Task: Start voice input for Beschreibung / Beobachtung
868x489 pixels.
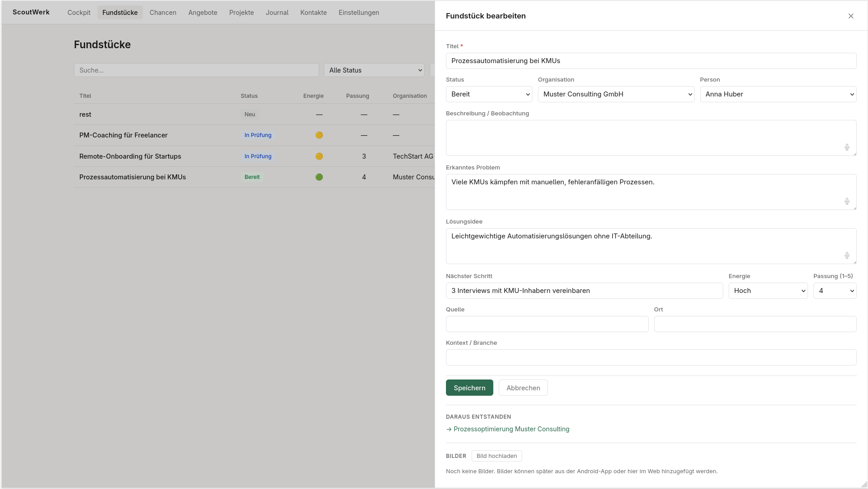Action: [847, 147]
